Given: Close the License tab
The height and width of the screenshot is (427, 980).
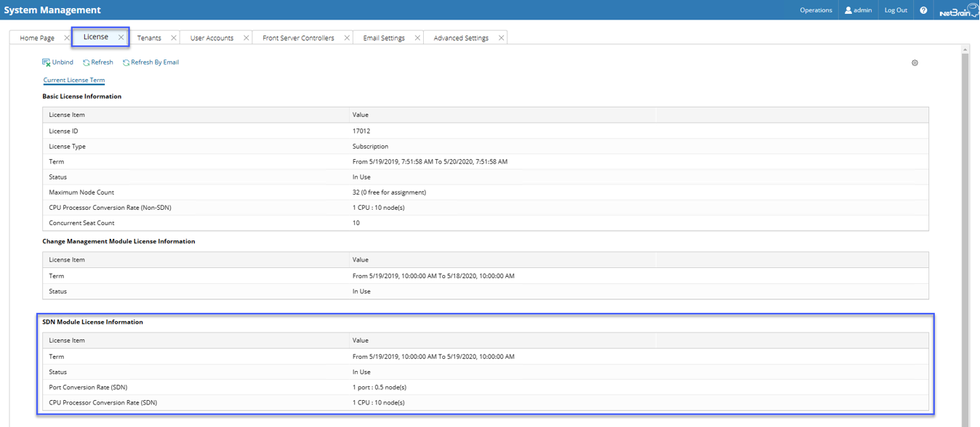Looking at the screenshot, I should 121,37.
